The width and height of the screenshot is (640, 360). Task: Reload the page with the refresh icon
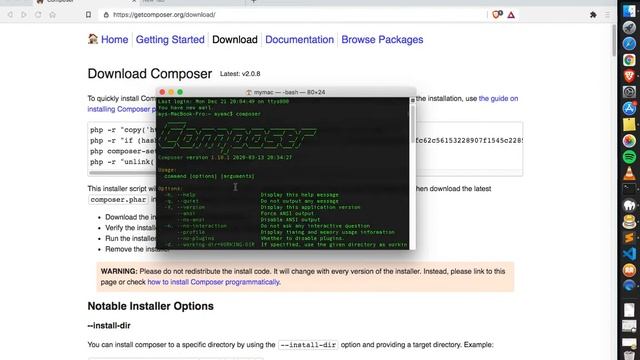pyautogui.click(x=38, y=15)
